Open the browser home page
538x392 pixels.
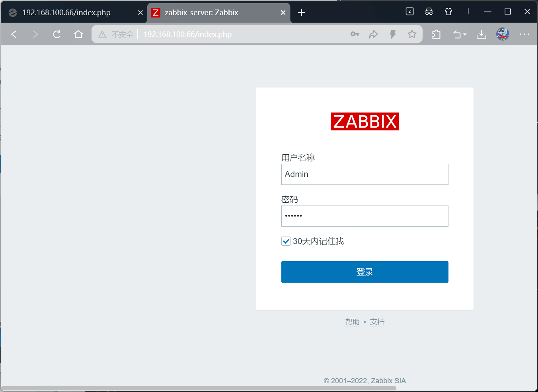tap(78, 34)
